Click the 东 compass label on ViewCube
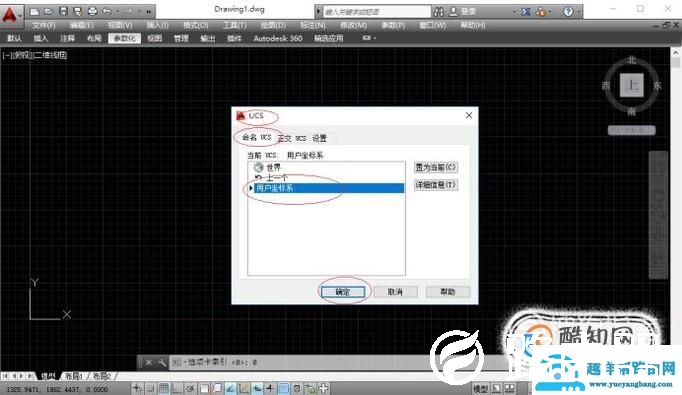682x395 pixels. click(x=657, y=85)
